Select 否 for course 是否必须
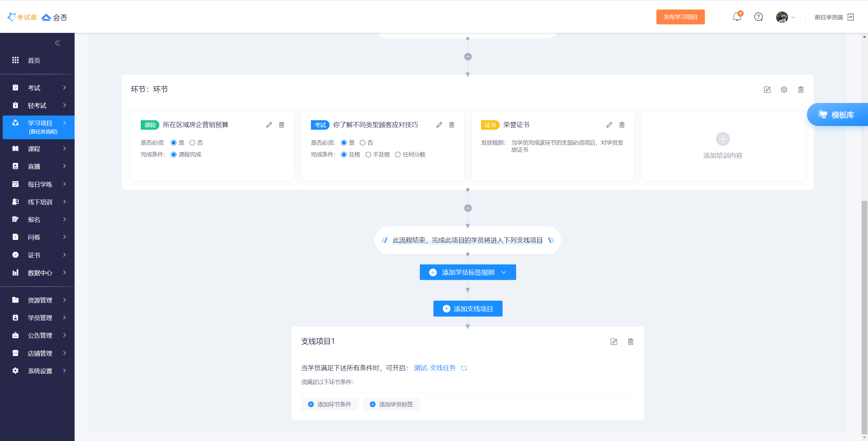 pos(192,143)
